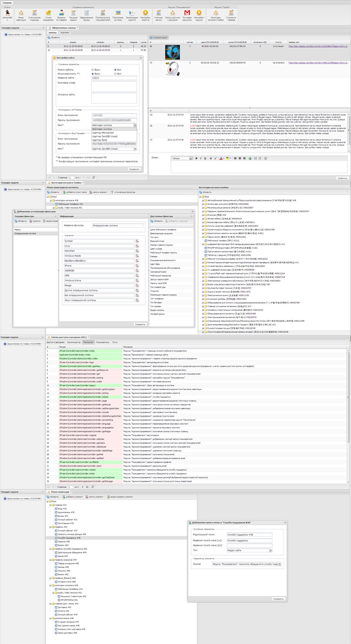Open Служба поддержки toolbar icon
Viewport: 351px width, 644px height.
coord(48,15)
